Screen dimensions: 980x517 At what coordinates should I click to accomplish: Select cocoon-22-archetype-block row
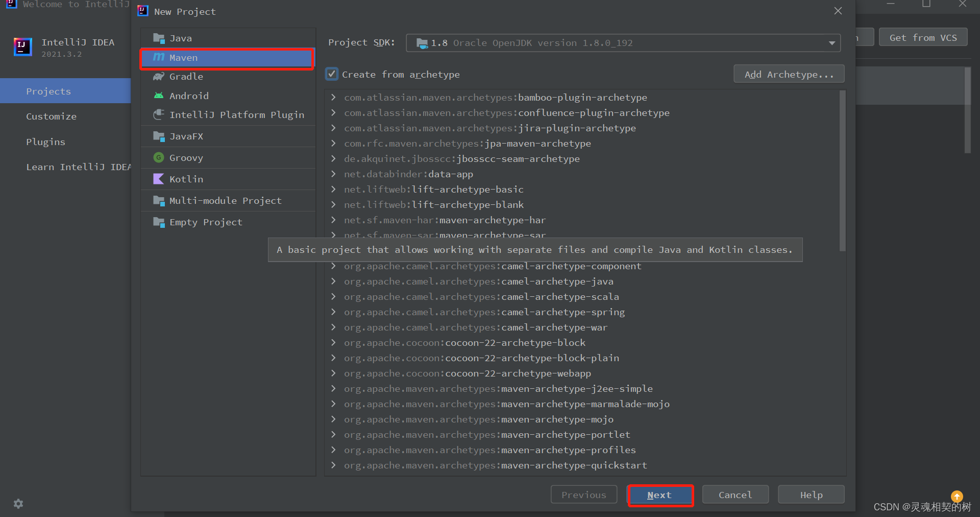point(582,342)
